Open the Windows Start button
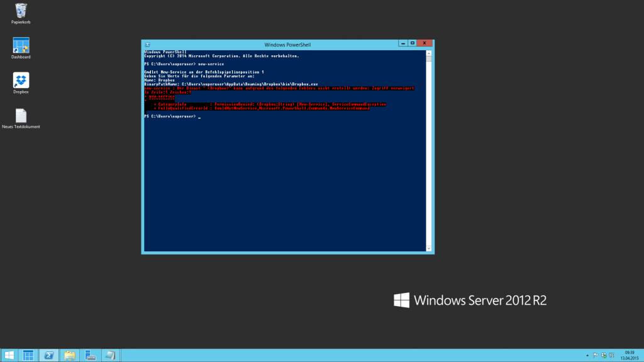 point(9,356)
